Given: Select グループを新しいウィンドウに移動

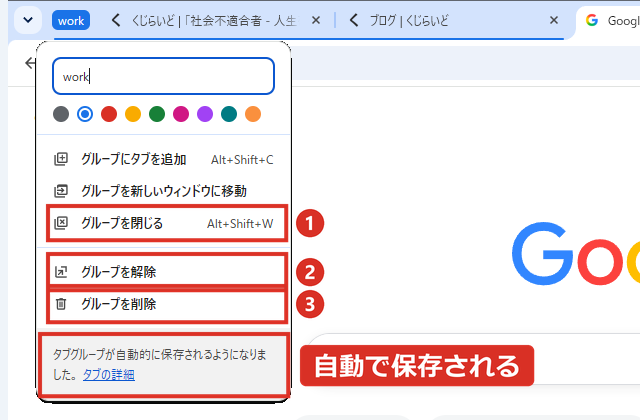Looking at the screenshot, I should click(163, 191).
